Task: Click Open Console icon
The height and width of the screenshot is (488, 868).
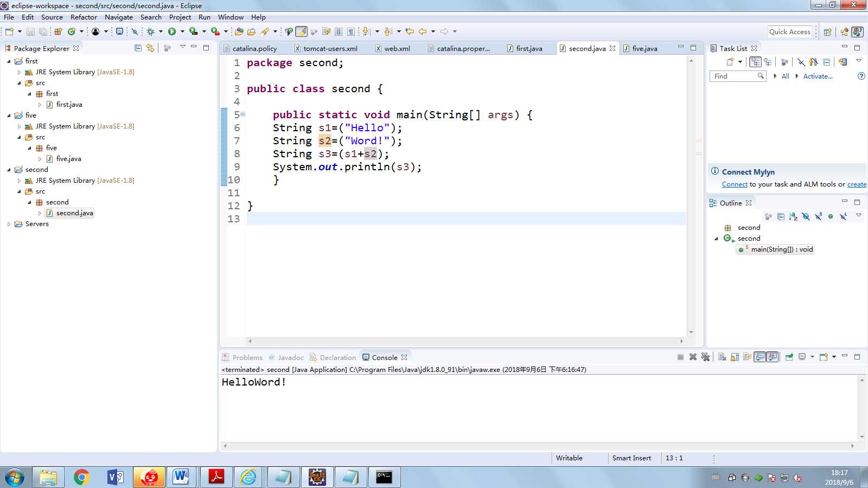Action: pos(824,357)
